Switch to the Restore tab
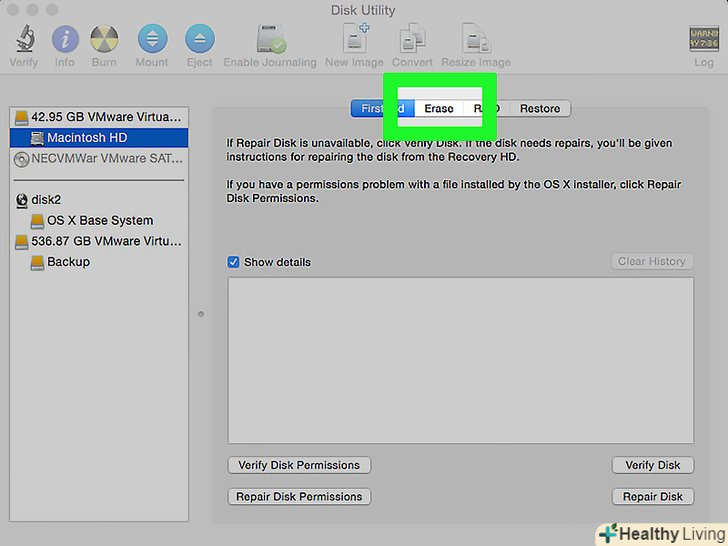The image size is (728, 546). (x=540, y=109)
